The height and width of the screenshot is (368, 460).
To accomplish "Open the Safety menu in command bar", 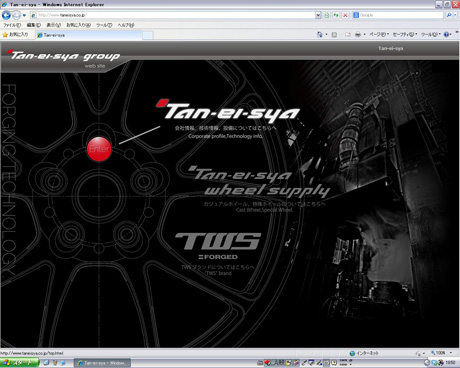I will [x=405, y=34].
